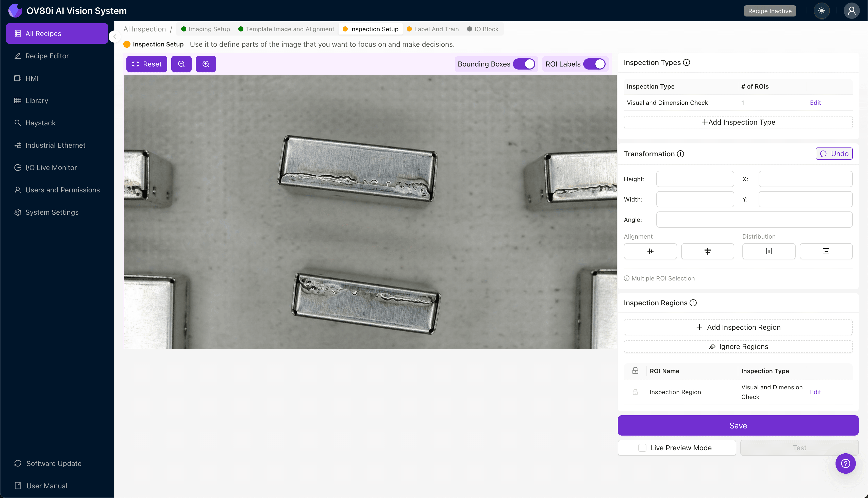Open Recipe Editor from the sidebar
The image size is (868, 498).
(47, 56)
